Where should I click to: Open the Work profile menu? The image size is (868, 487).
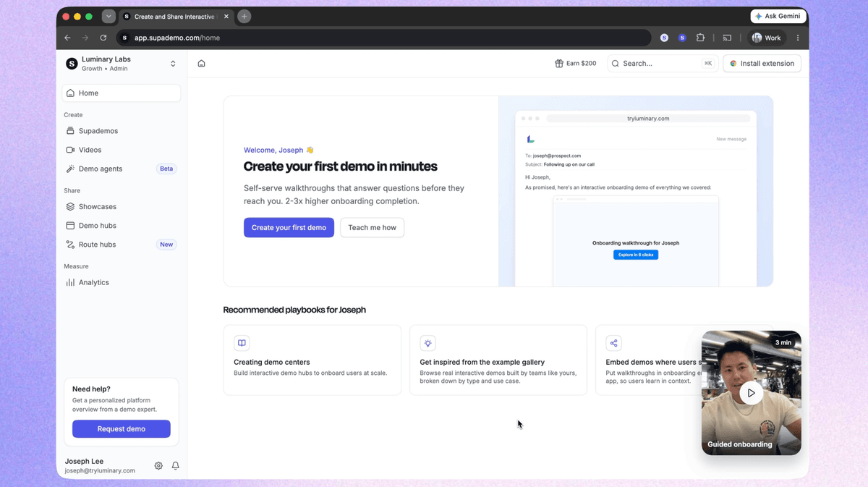coord(766,38)
